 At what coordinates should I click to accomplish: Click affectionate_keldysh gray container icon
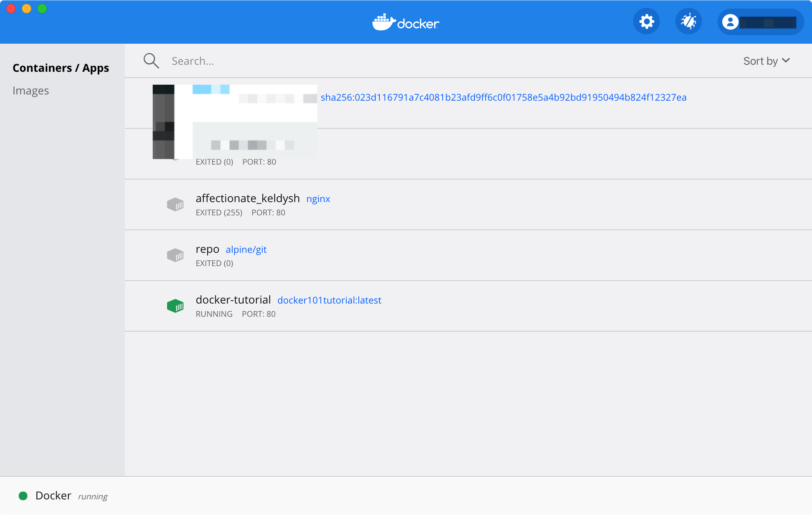pos(175,204)
